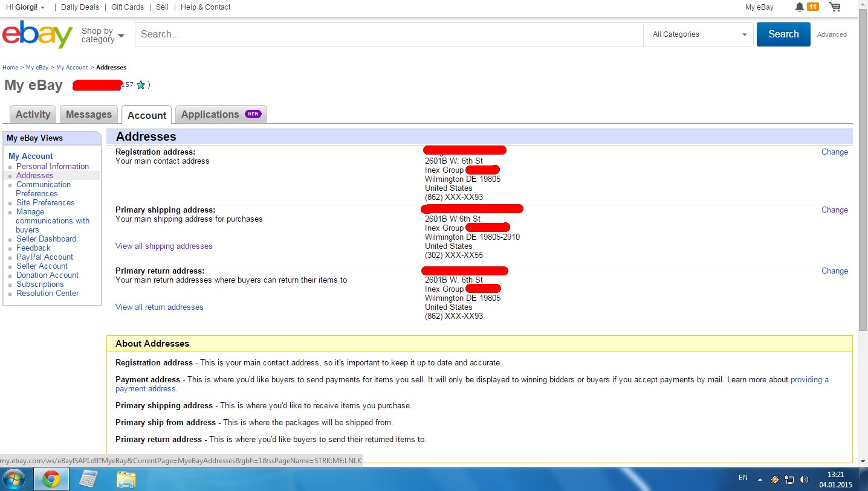The image size is (868, 491).
Task: Open the Shop by category dropdown
Action: [x=103, y=35]
